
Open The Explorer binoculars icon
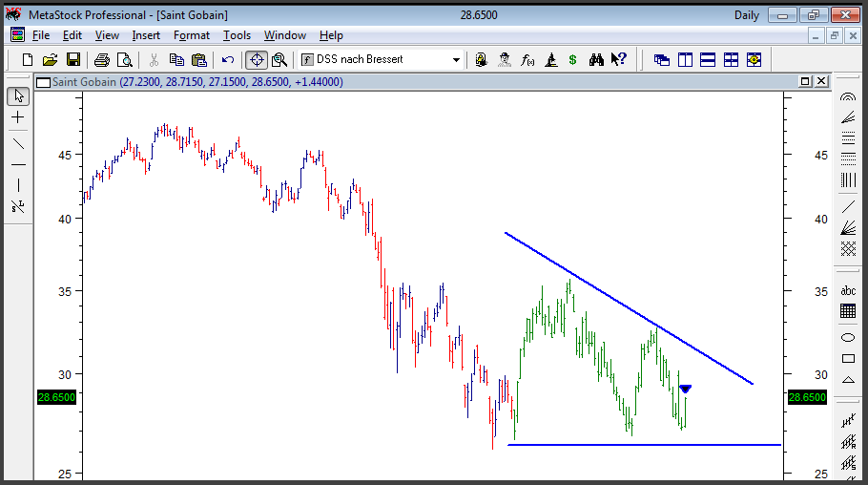click(596, 59)
